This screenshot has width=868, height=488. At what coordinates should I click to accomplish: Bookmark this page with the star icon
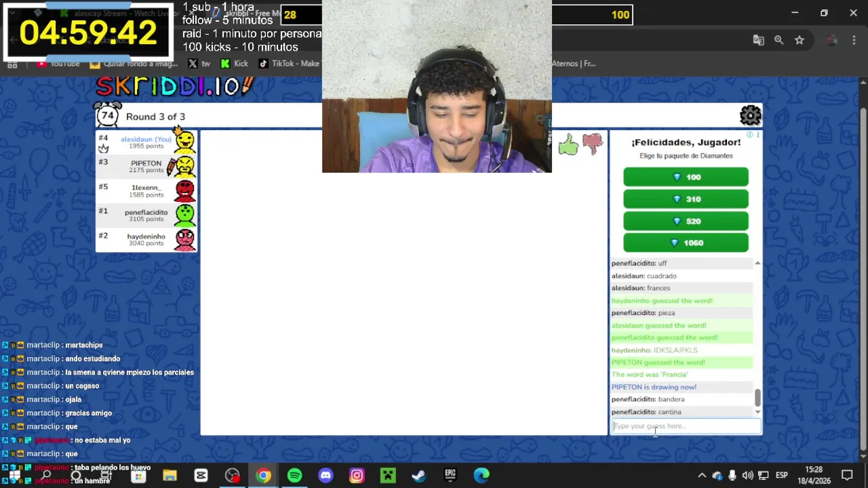point(800,41)
